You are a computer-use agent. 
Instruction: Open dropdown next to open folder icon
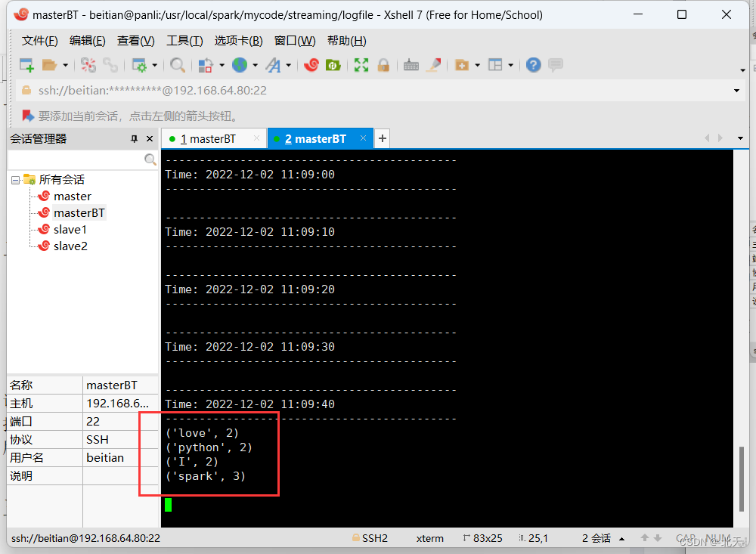pyautogui.click(x=65, y=65)
